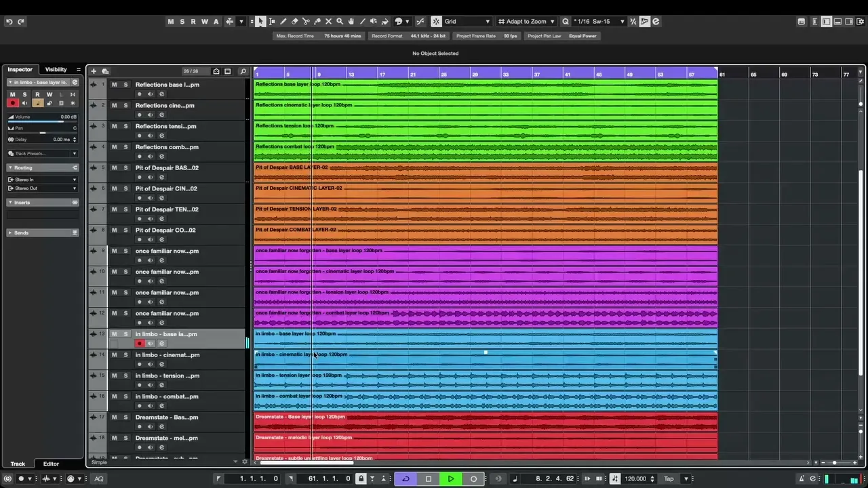Viewport: 868px width, 488px height.
Task: Switch to the Inspector tab
Action: pyautogui.click(x=20, y=69)
